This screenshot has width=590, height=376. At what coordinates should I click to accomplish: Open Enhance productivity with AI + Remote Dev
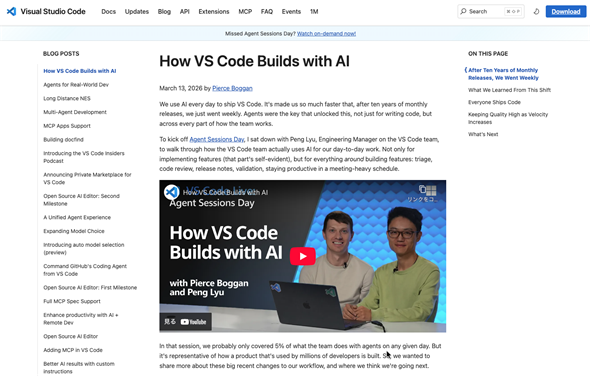click(x=81, y=319)
